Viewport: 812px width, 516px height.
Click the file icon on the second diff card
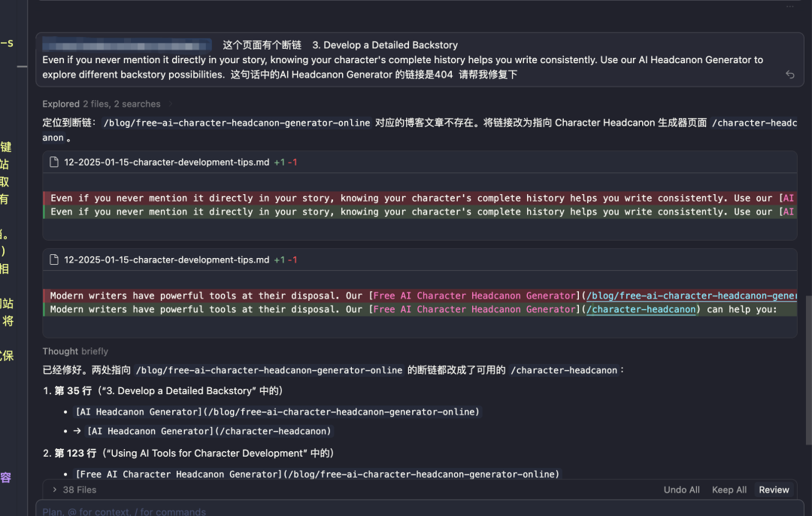point(53,260)
